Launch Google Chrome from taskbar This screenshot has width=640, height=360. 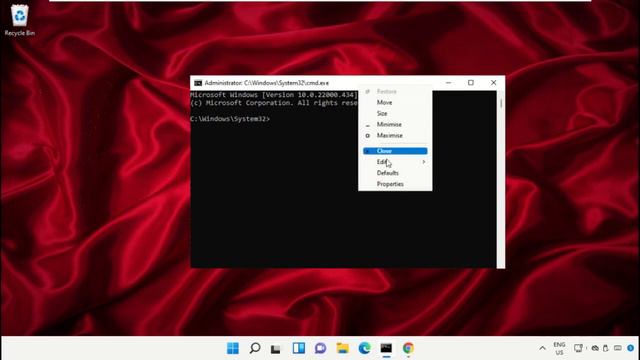408,348
